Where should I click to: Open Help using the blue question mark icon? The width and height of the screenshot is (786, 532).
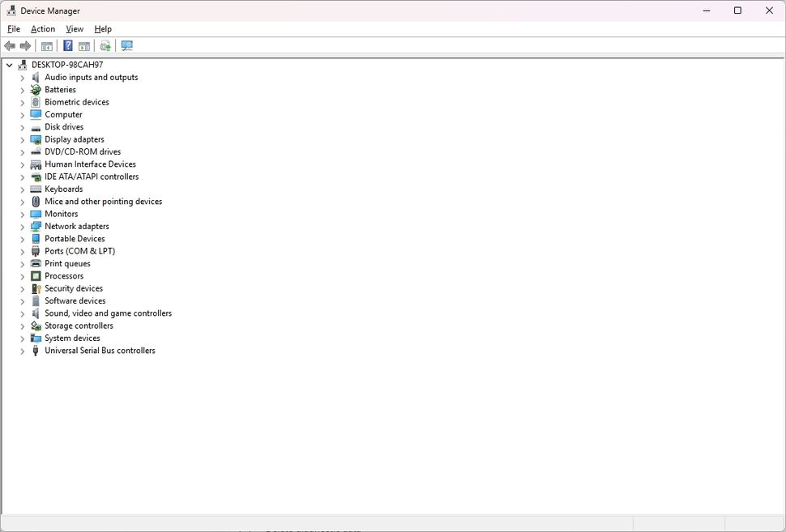click(67, 45)
